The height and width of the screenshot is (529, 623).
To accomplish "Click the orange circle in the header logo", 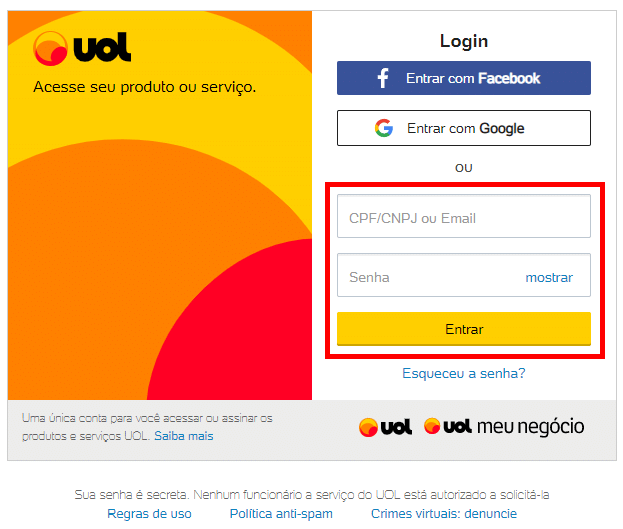I will [x=50, y=48].
